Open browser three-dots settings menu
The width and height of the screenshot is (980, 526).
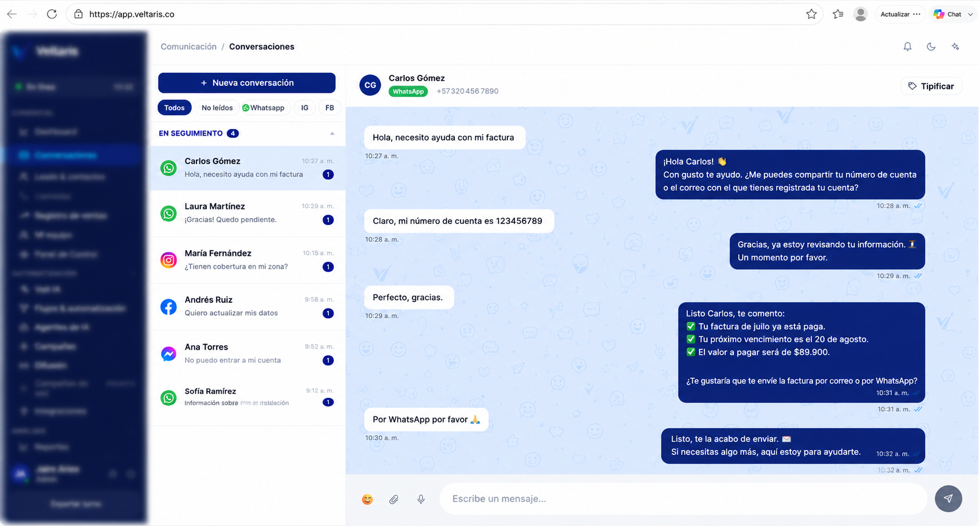tap(917, 14)
